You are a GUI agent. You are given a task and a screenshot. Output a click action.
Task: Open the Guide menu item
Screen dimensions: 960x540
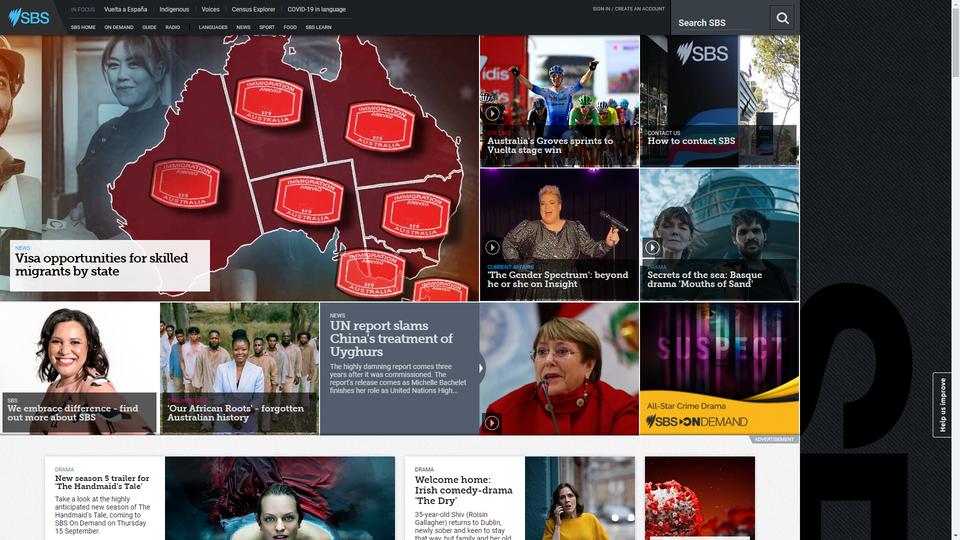click(x=149, y=28)
